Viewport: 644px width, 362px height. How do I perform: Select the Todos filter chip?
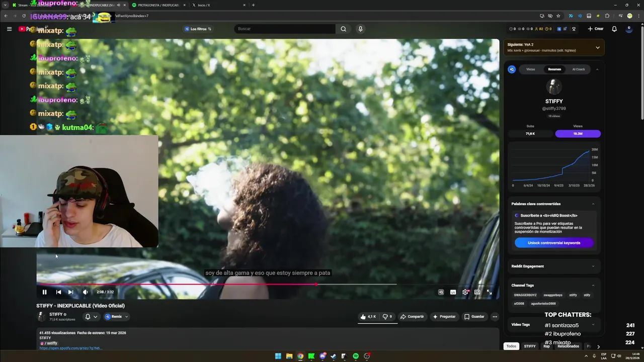coord(511,346)
